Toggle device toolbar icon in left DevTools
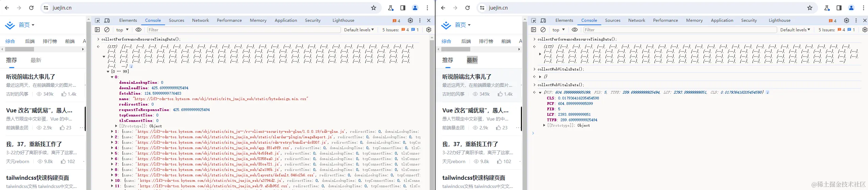Viewport: 868px width, 190px height. point(107,20)
